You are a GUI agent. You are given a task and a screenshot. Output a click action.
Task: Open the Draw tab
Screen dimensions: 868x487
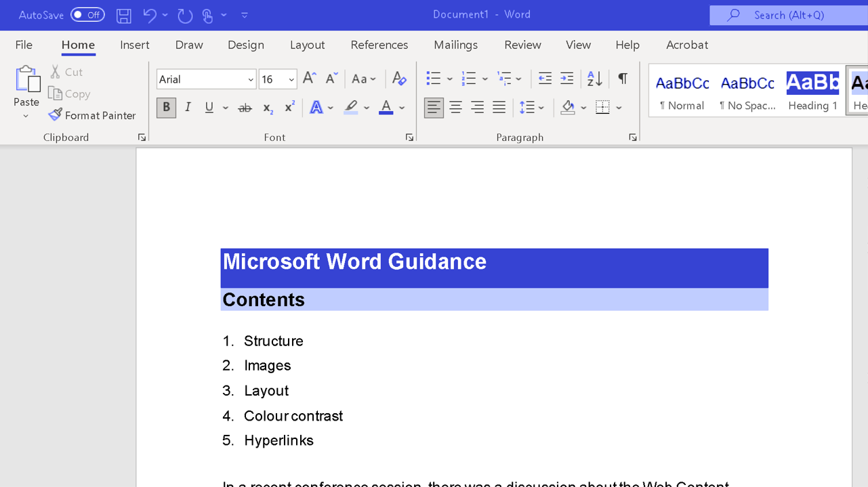[189, 45]
